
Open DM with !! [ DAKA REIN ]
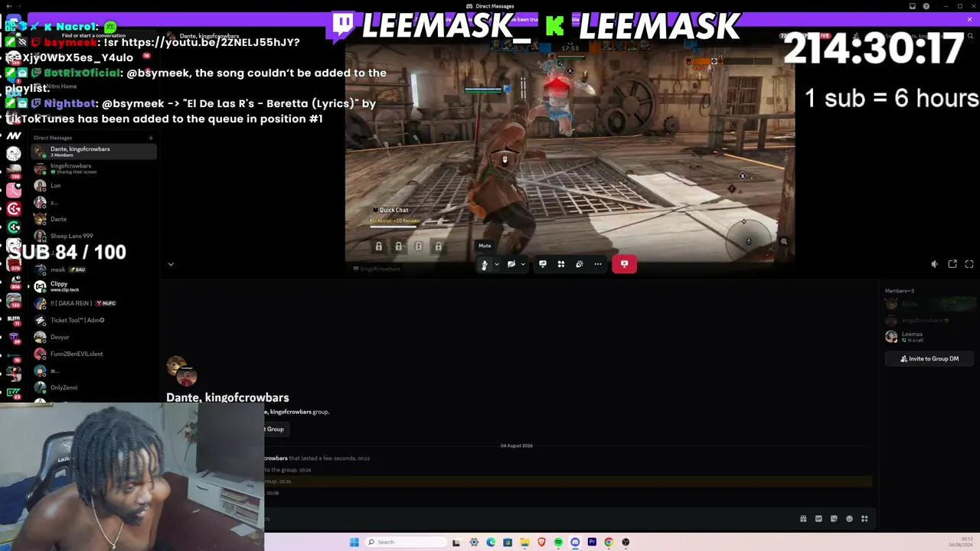coord(94,303)
